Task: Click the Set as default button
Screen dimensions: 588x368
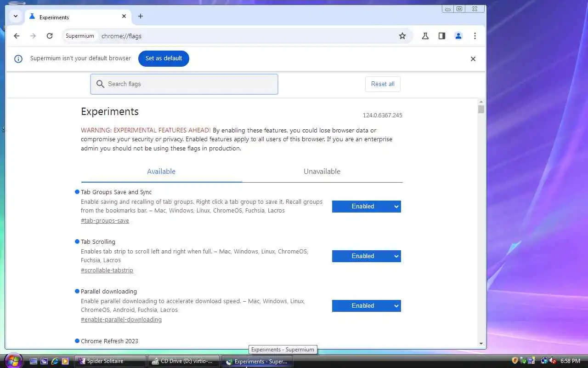Action: tap(164, 58)
